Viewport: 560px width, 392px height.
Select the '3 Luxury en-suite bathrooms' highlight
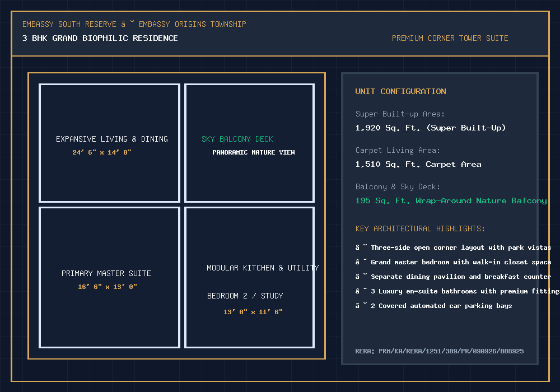click(458, 291)
